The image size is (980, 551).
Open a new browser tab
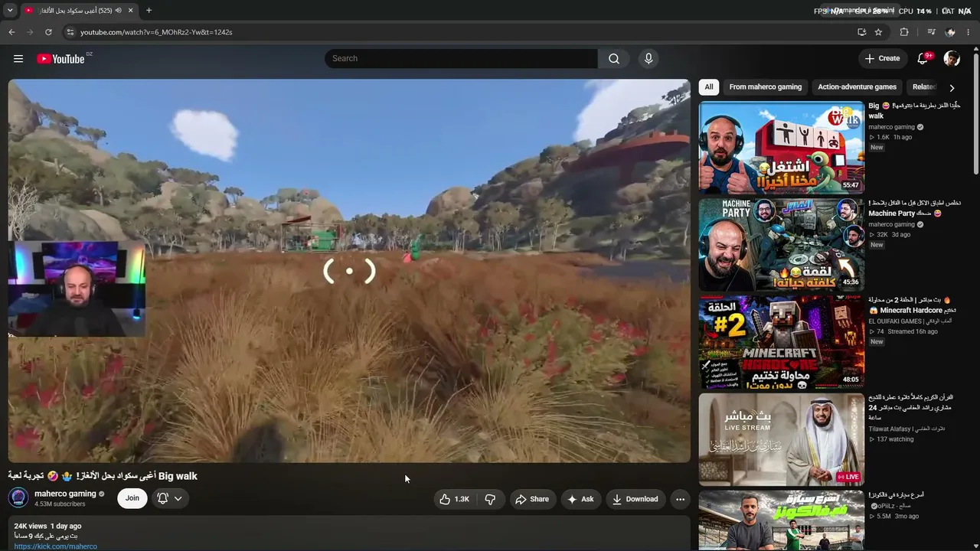tap(149, 11)
